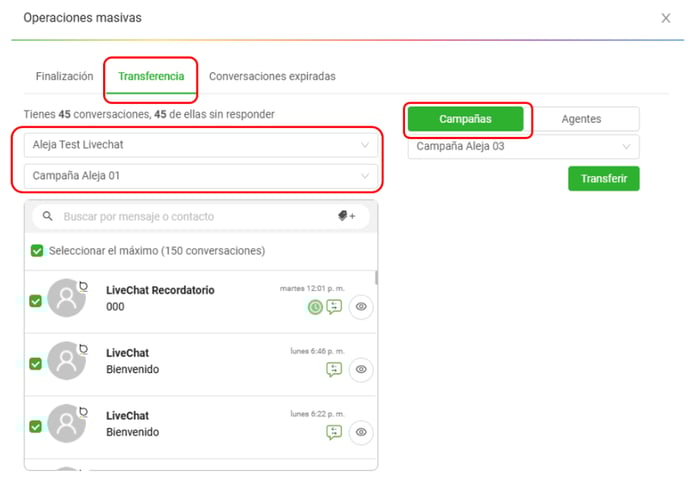Preview the lunes 6:46 p. m. conversation eye icon
Screen dimensions: 688x485
(361, 369)
